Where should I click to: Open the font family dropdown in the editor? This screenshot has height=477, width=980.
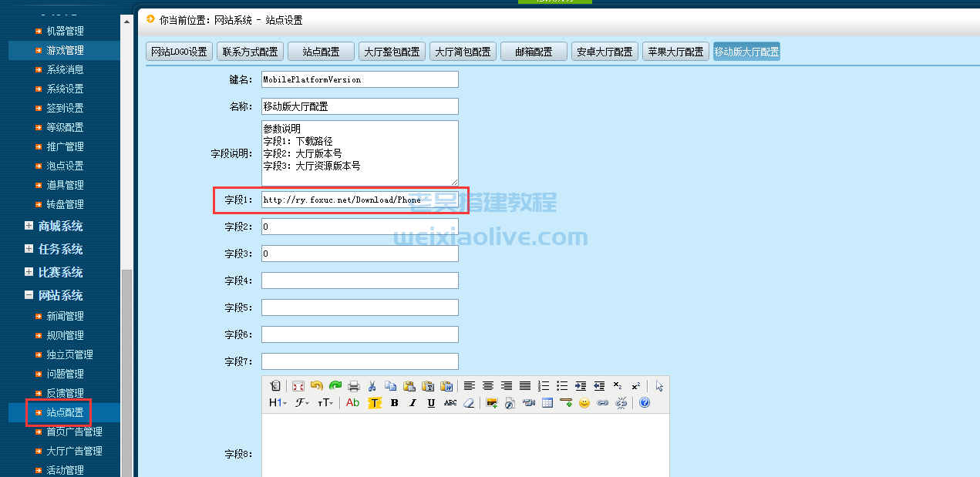pos(301,404)
